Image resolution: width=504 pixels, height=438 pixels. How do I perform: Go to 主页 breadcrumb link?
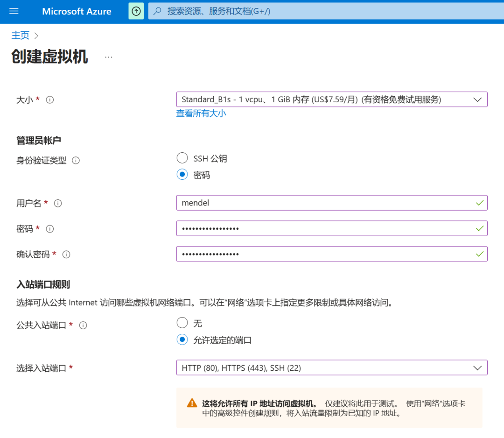20,35
